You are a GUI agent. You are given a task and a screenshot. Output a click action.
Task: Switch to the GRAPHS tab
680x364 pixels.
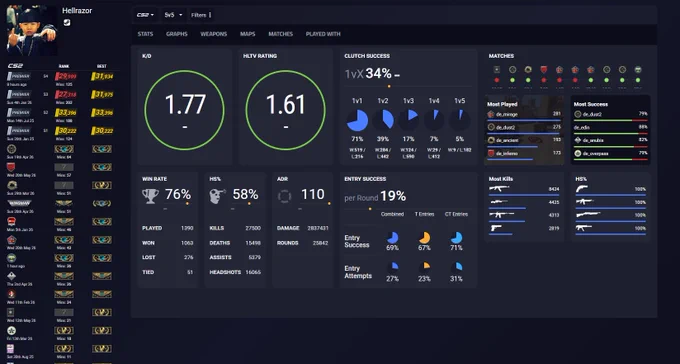point(177,34)
